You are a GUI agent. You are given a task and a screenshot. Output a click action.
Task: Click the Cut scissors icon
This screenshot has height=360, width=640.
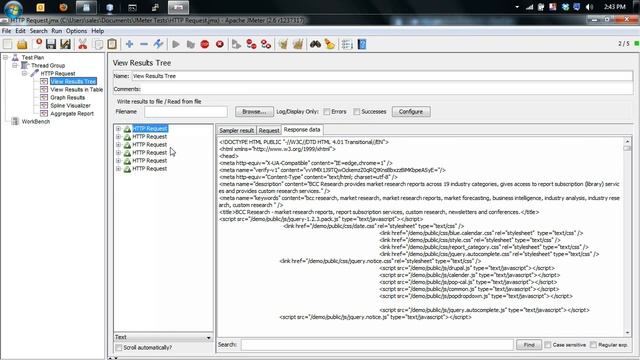click(83, 44)
